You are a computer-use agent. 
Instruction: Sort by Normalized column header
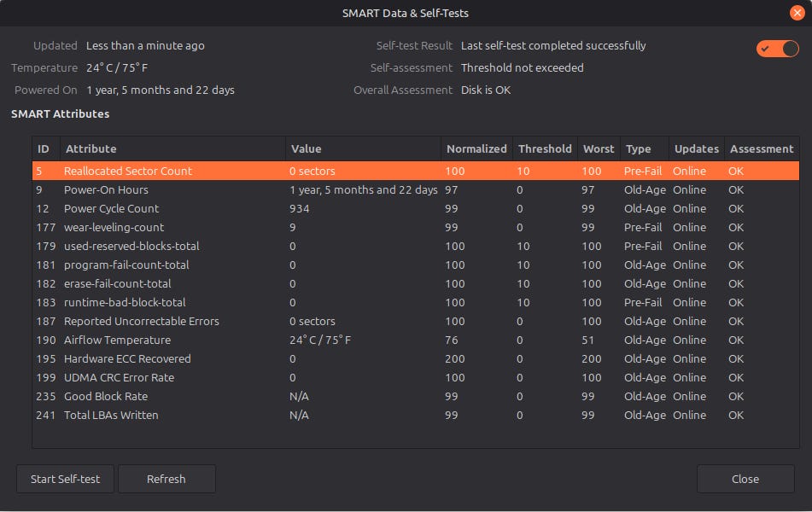[x=476, y=148]
